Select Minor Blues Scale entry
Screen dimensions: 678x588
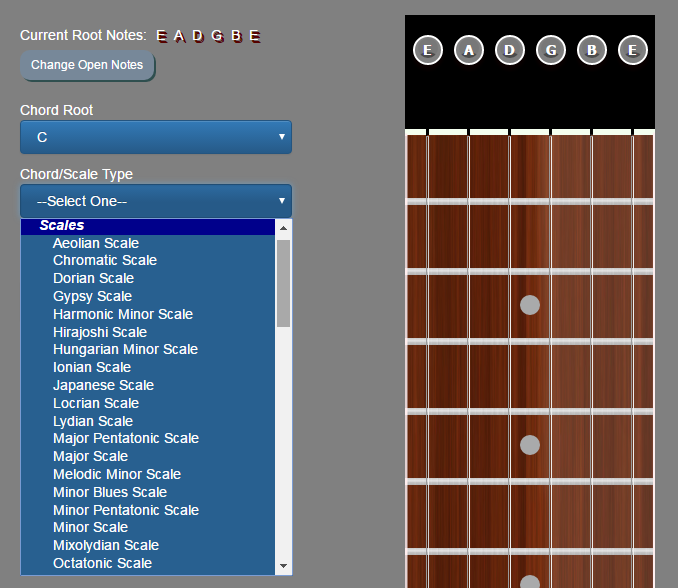coord(110,492)
